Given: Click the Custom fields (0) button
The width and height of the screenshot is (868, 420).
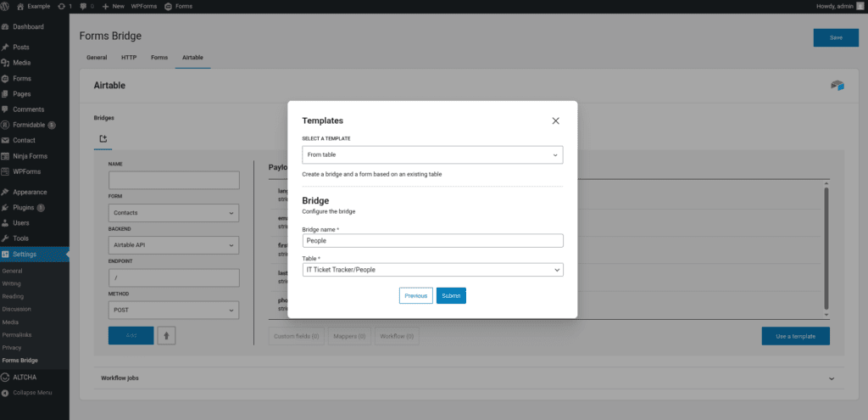Looking at the screenshot, I should [x=296, y=336].
